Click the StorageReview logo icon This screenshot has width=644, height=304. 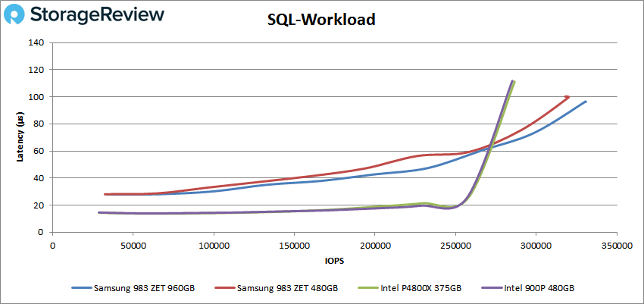coord(15,15)
